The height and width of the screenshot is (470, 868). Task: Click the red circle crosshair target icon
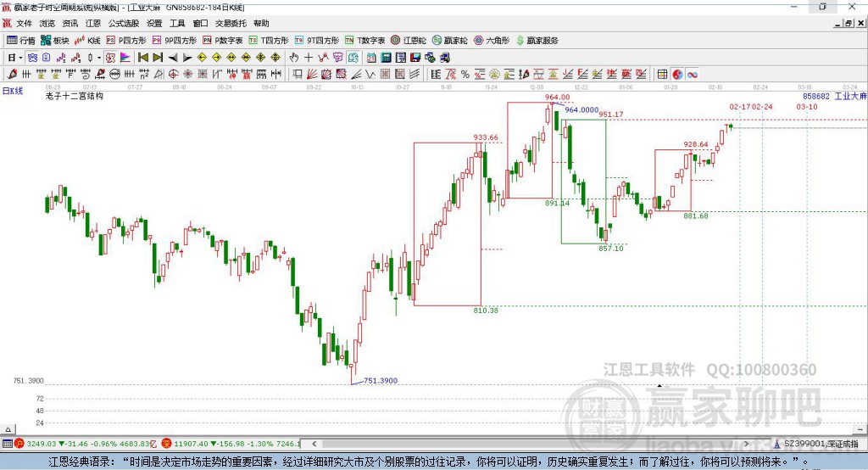173,75
